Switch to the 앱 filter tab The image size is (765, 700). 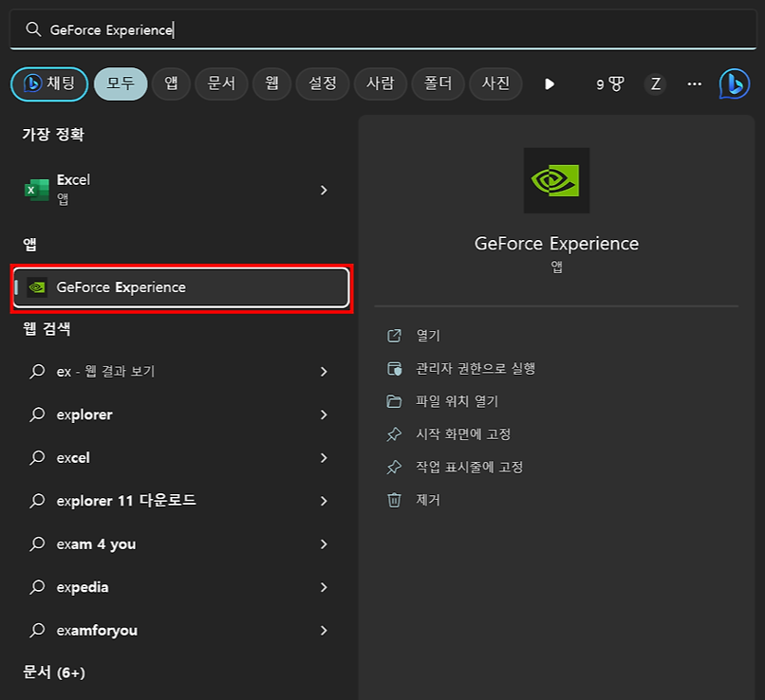(171, 83)
